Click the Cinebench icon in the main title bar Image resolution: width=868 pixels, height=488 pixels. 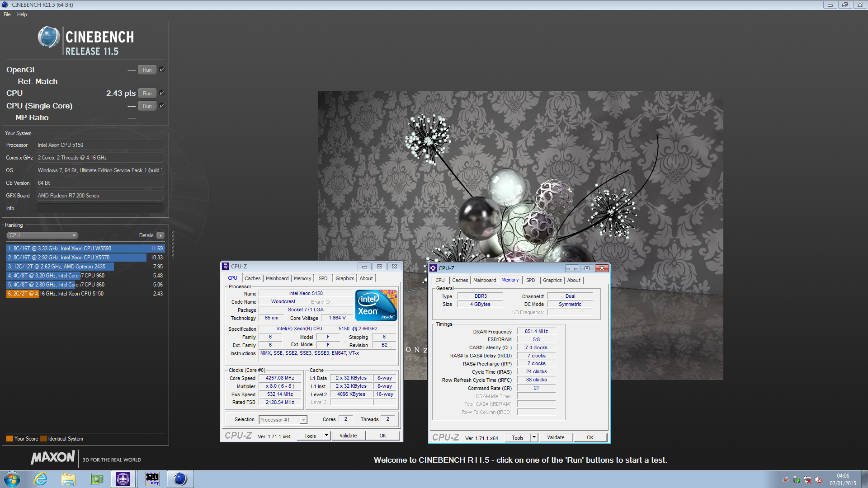click(5, 5)
